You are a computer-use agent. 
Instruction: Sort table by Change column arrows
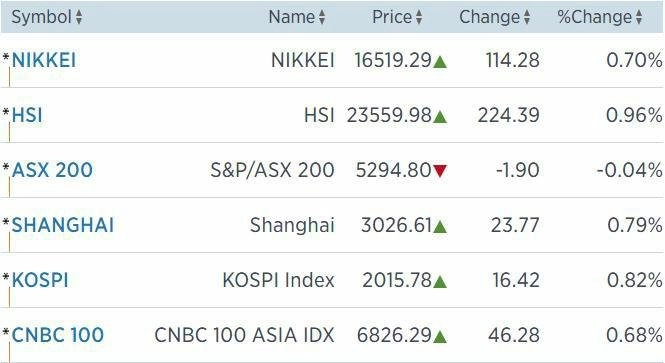(x=527, y=17)
